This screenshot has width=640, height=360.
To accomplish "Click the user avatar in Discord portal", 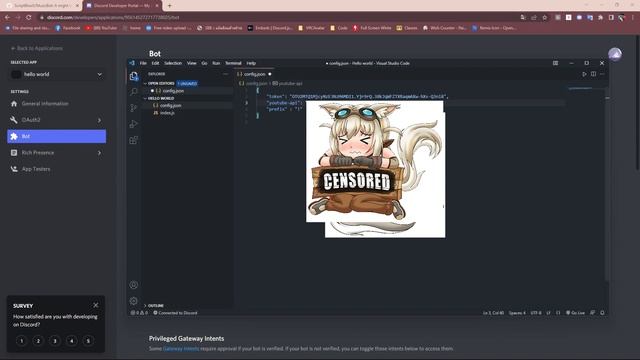I will click(x=615, y=54).
